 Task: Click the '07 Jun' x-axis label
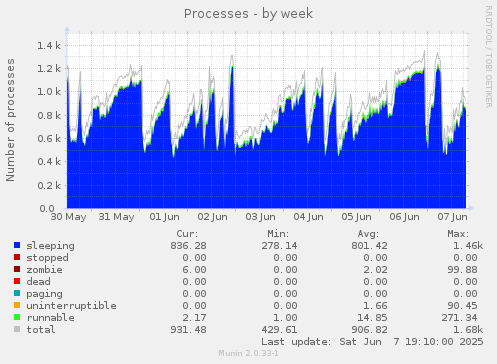tap(452, 217)
